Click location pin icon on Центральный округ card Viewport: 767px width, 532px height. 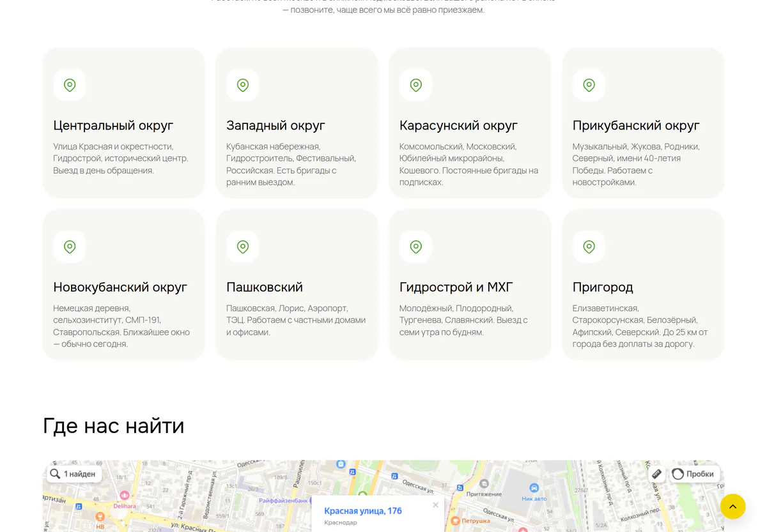tap(70, 85)
